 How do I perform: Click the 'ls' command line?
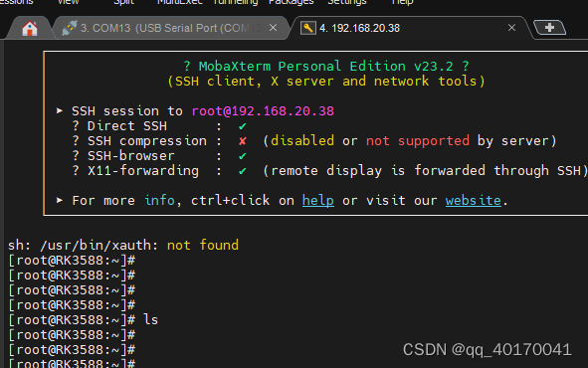83,319
